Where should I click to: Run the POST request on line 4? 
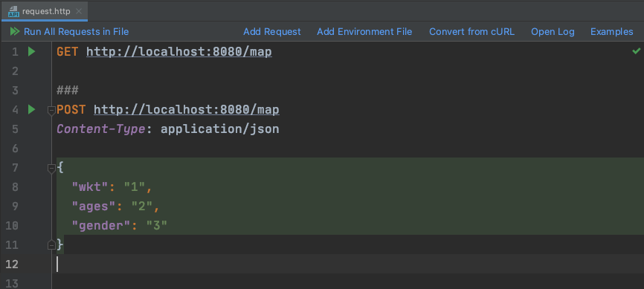click(x=32, y=110)
